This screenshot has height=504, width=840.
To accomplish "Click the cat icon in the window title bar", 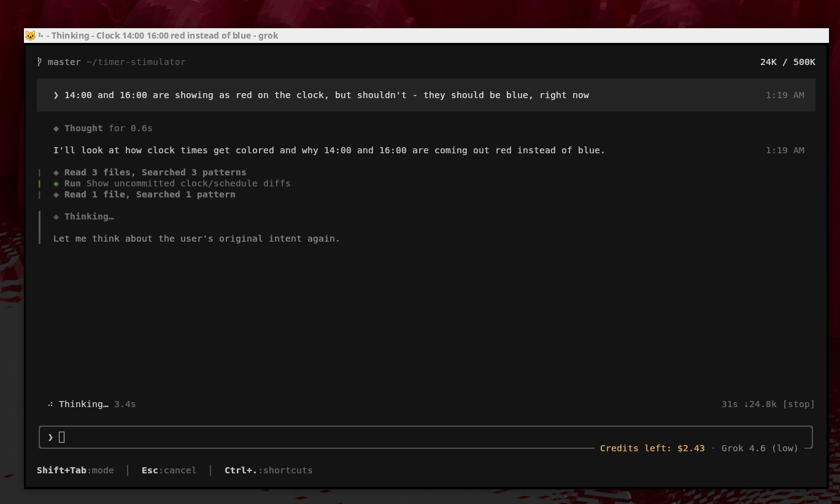I will tap(31, 36).
